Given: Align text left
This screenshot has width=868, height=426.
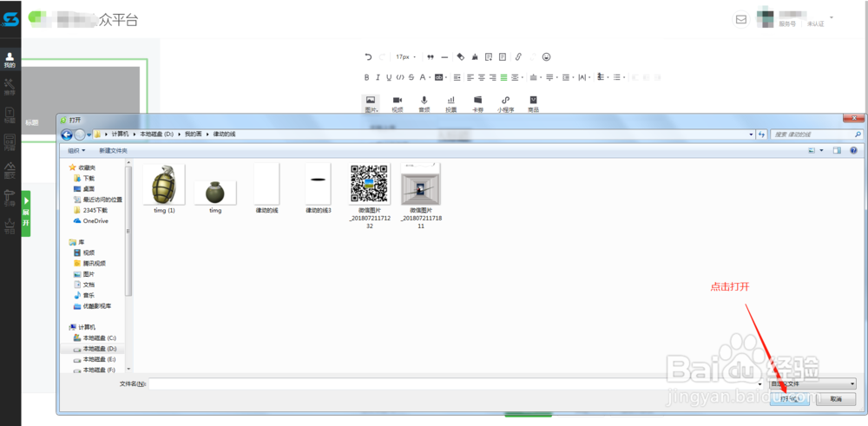Looking at the screenshot, I should tap(470, 77).
